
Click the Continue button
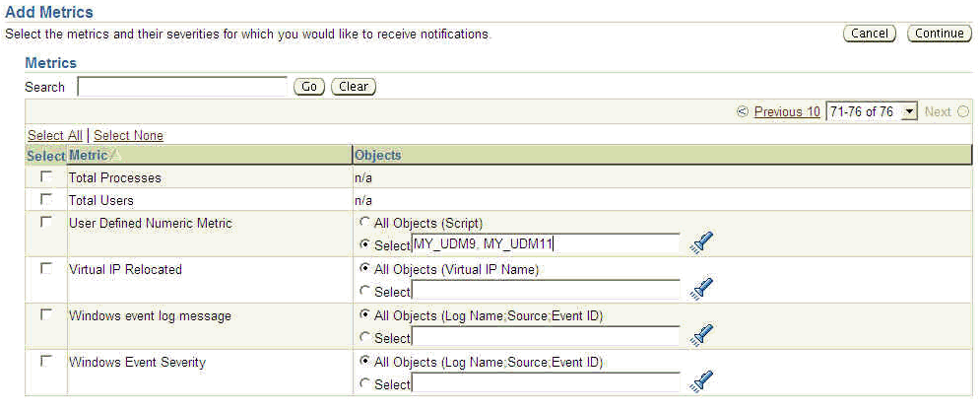point(939,34)
